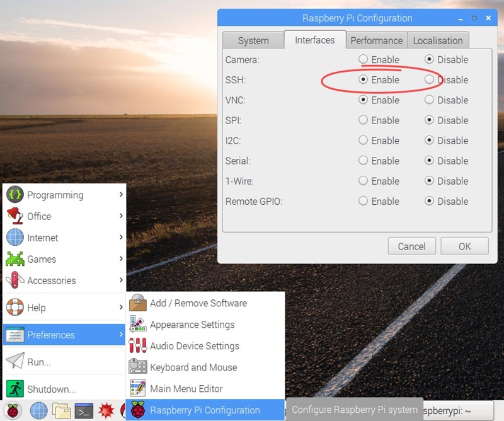
Task: Click the Cancel button
Action: [411, 246]
